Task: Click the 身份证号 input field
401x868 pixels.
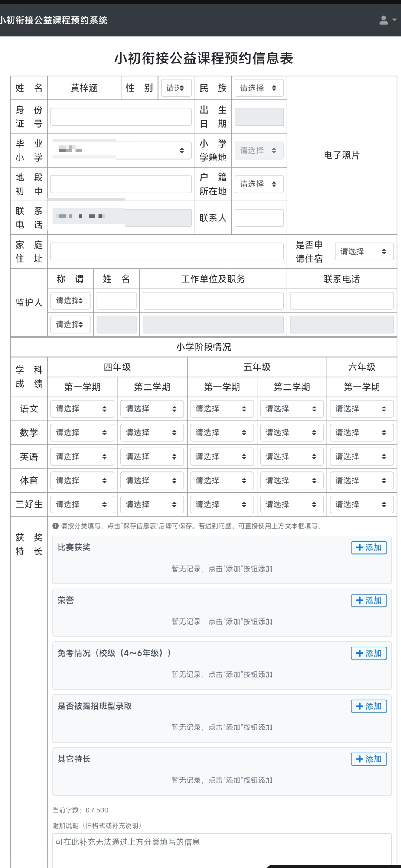Action: (x=121, y=117)
